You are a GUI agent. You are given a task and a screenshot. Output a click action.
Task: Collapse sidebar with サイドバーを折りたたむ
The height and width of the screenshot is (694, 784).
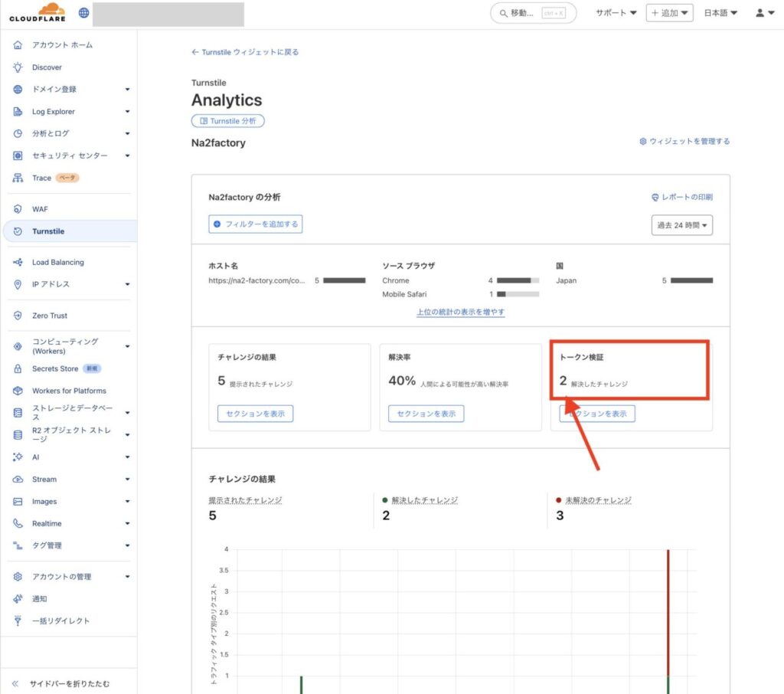[61, 683]
